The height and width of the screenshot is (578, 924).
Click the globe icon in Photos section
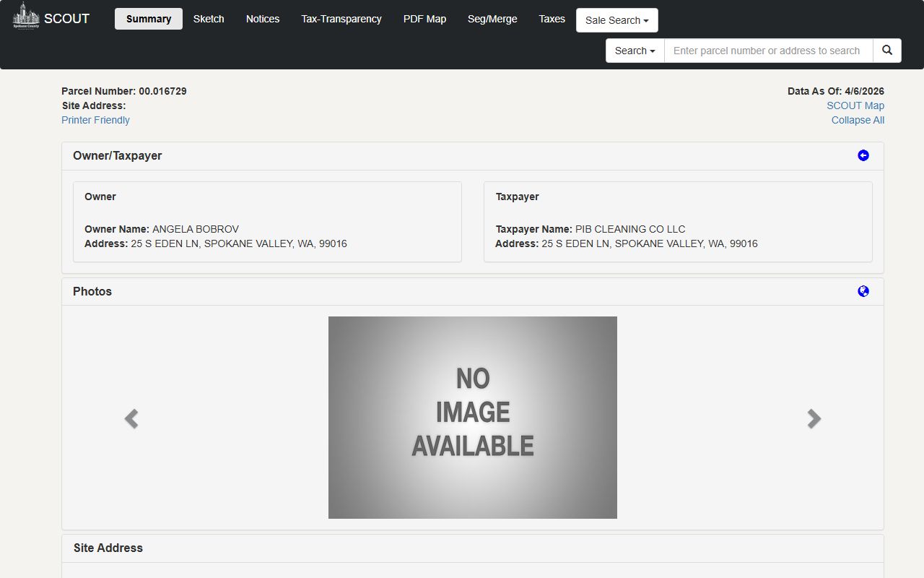[x=863, y=291]
